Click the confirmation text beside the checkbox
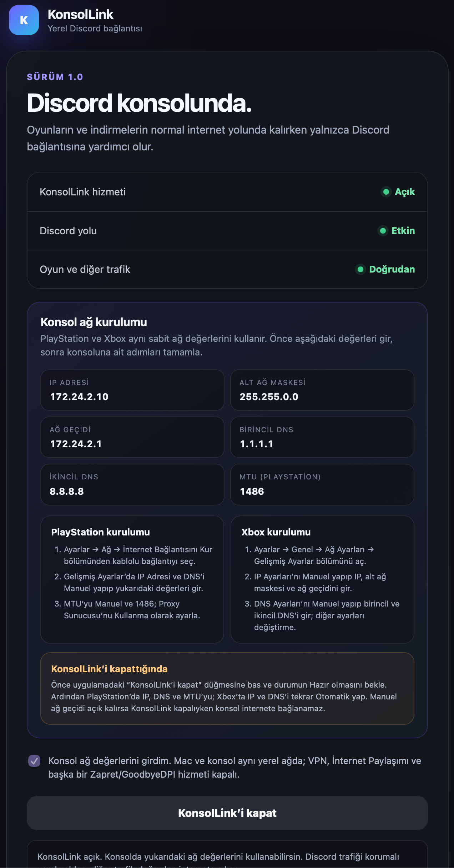Image resolution: width=454 pixels, height=868 pixels. (234, 768)
